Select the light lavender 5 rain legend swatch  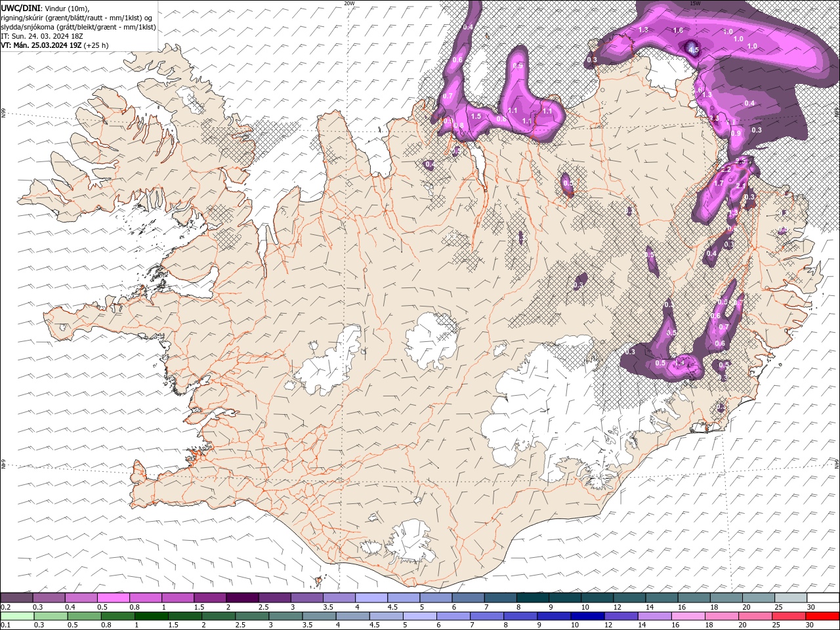point(420,616)
